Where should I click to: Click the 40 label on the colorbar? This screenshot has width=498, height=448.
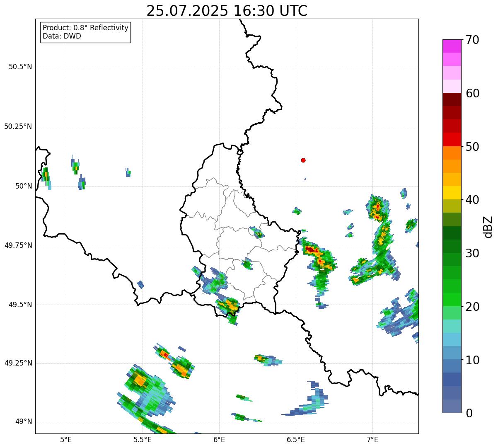(472, 200)
